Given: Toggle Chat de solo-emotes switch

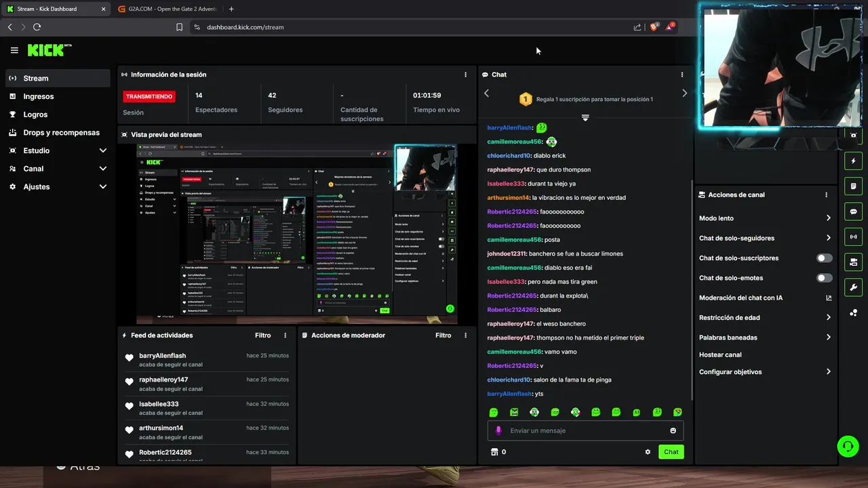Looking at the screenshot, I should click(825, 278).
